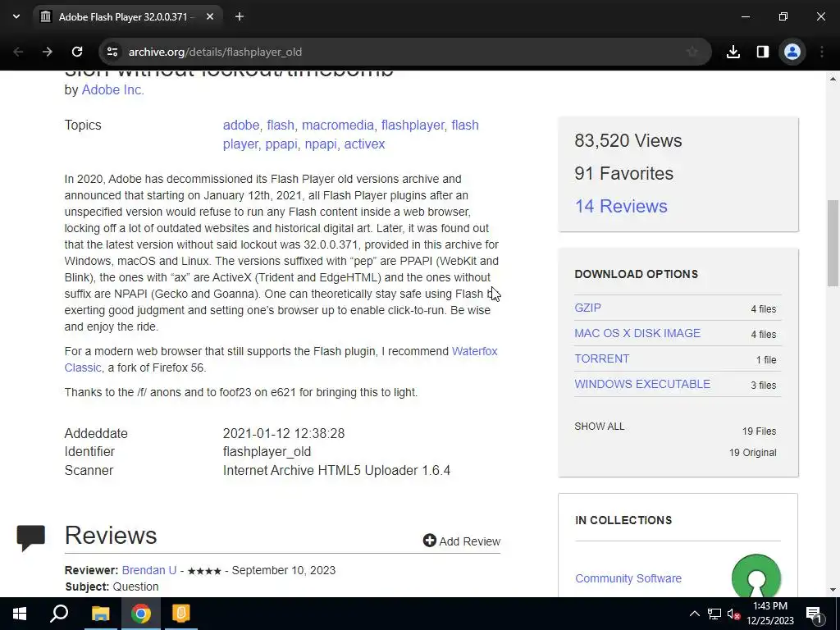Open the taskbar clock and date
The width and height of the screenshot is (840, 630).
(770, 614)
